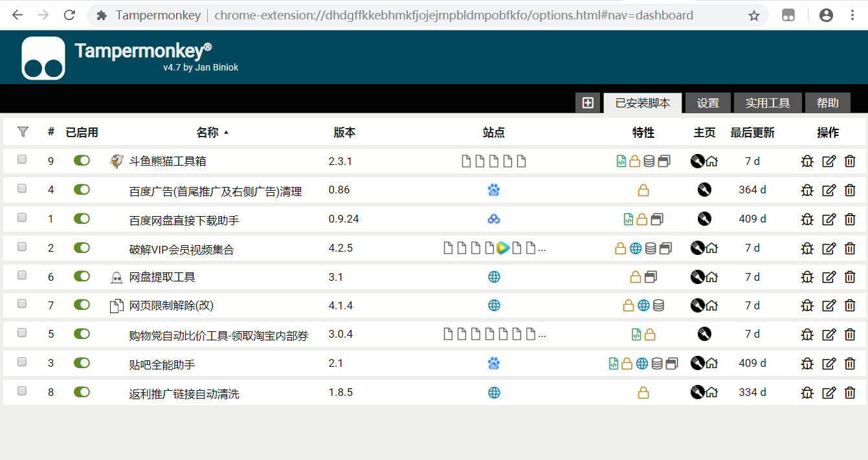
Task: Toggle off 百度网盘直接下载助手 script
Action: point(82,218)
